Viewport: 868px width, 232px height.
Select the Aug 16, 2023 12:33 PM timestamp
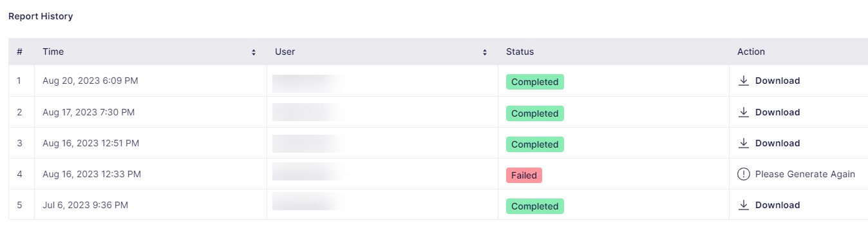coord(91,174)
